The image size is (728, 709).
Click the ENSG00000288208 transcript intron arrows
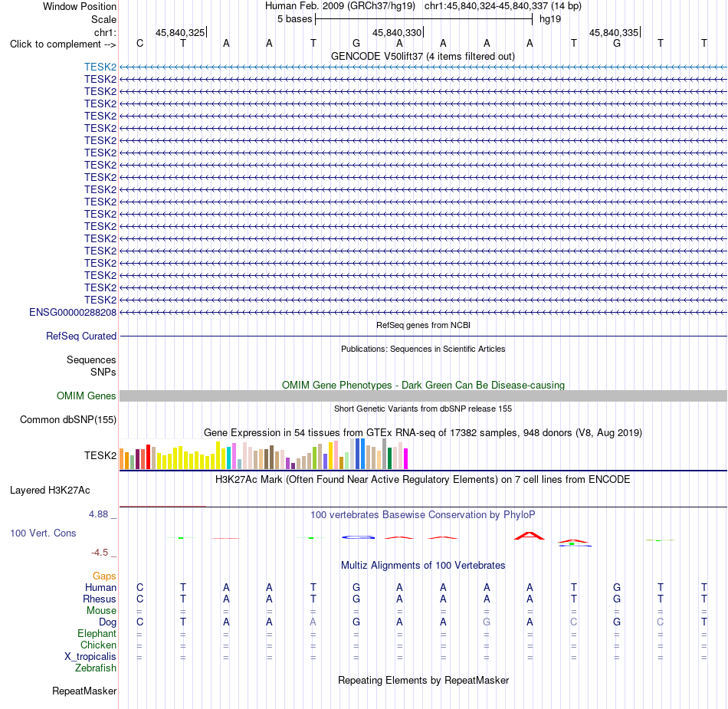point(423,313)
